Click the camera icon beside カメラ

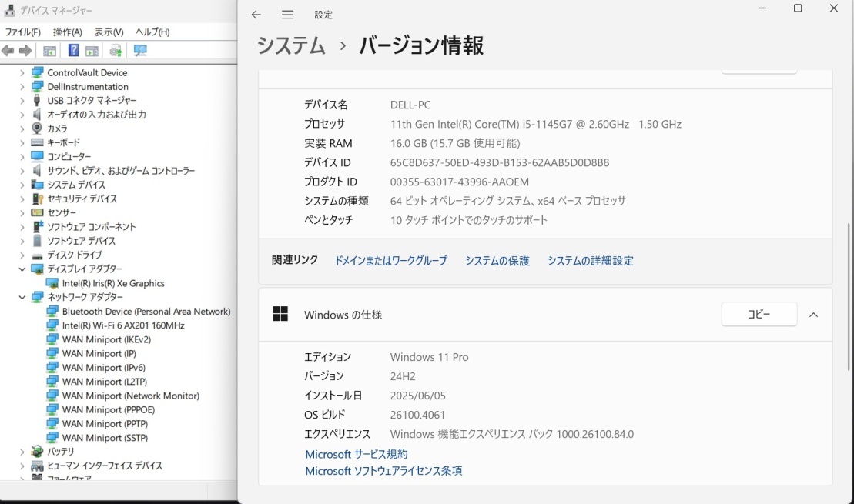[37, 128]
